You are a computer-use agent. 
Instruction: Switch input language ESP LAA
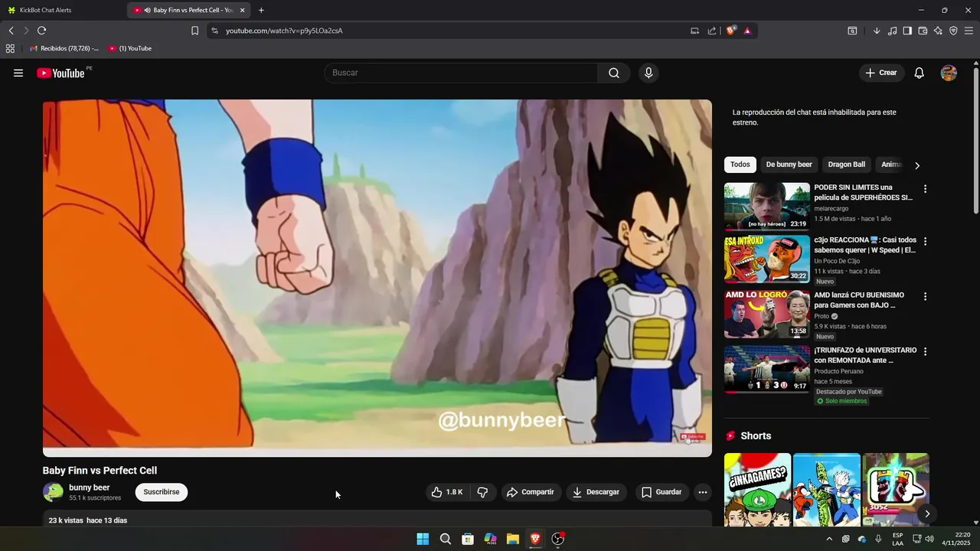(897, 539)
